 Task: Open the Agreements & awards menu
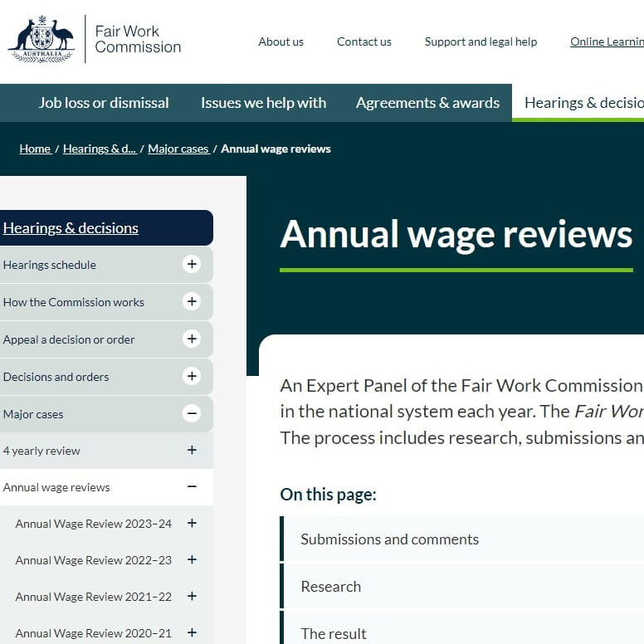click(x=427, y=103)
